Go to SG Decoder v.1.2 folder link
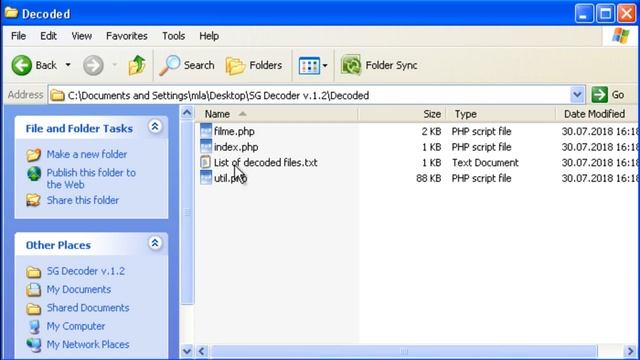Image resolution: width=640 pixels, height=360 pixels. coord(86,271)
